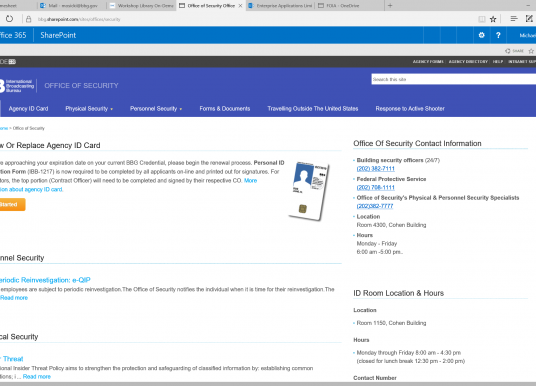Image resolution: width=536 pixels, height=386 pixels.
Task: Click the orange Get Started button
Action: (12, 204)
